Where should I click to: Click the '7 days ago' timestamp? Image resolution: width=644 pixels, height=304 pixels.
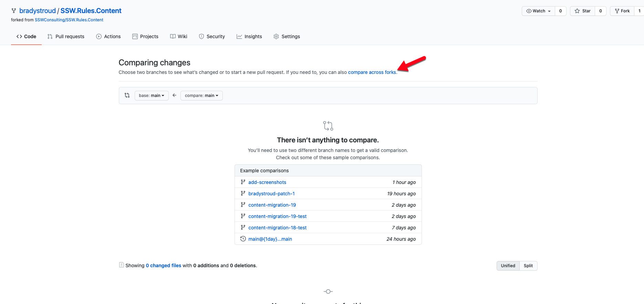click(x=404, y=228)
